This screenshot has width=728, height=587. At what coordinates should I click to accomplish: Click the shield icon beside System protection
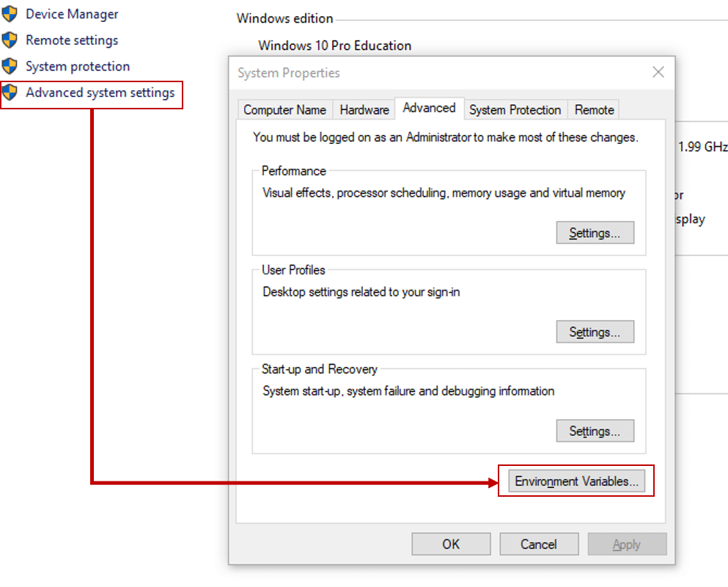click(10, 66)
